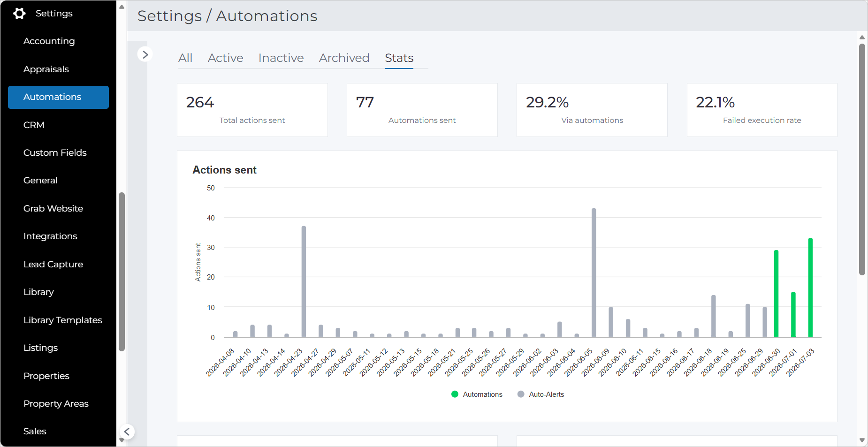Collapse the sidebar with left chevron

click(x=127, y=432)
